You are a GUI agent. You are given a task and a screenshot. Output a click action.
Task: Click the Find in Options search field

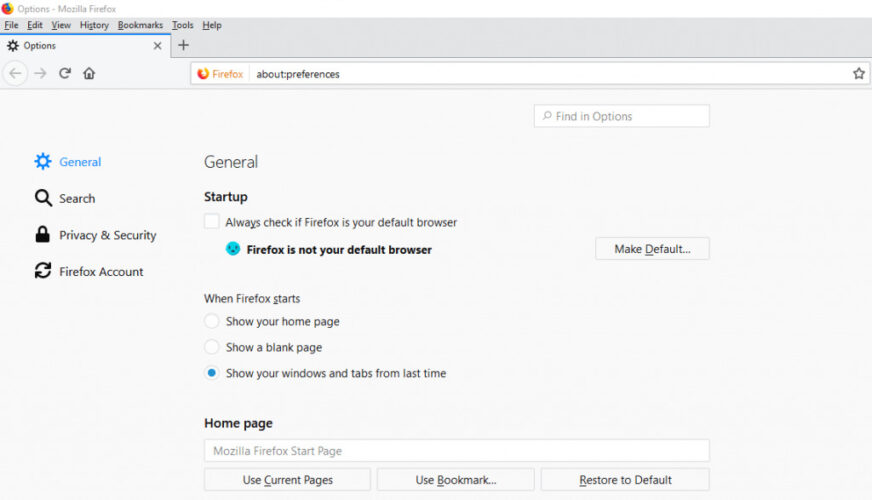[x=622, y=116]
